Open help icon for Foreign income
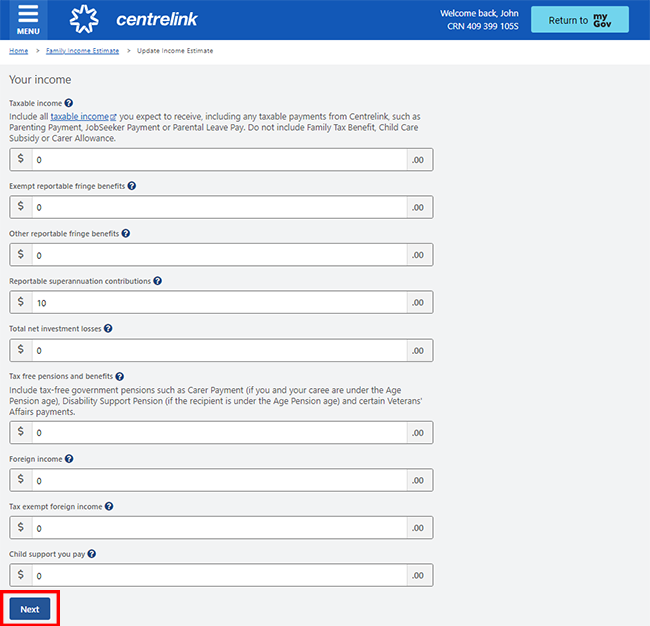 coord(69,459)
